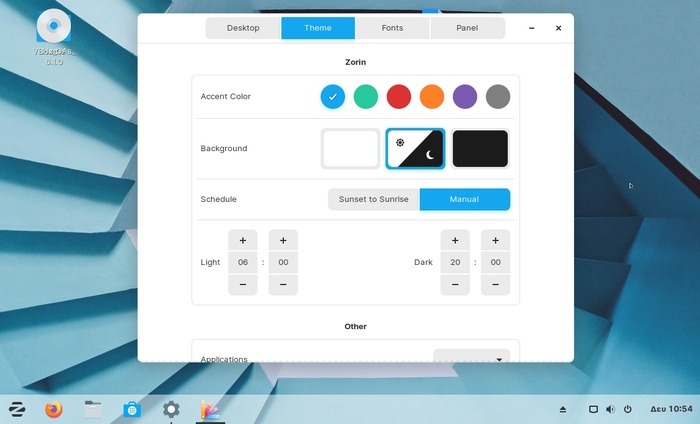700x424 pixels.
Task: Open the clock showing 10:54
Action: pyautogui.click(x=671, y=409)
